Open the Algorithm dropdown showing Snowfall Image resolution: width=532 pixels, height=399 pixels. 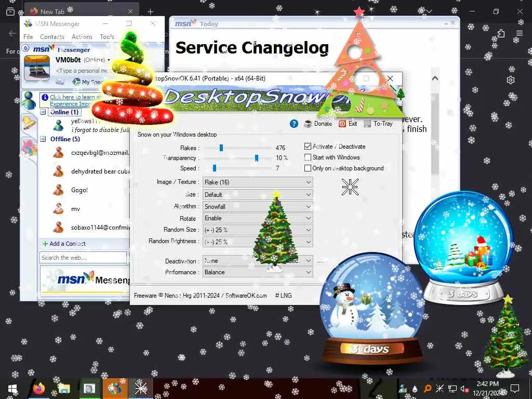click(258, 206)
